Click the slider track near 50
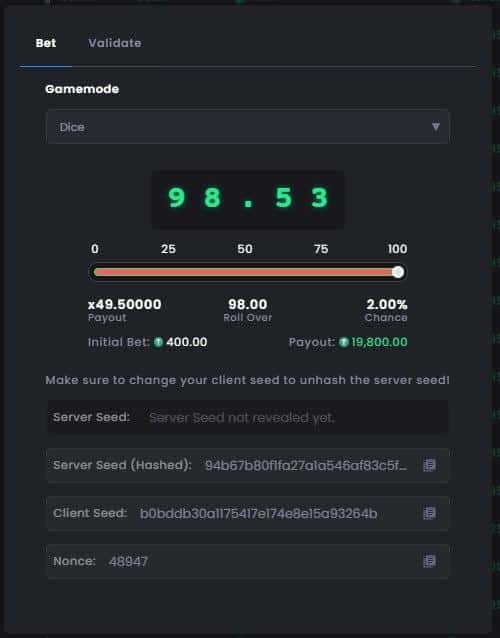The height and width of the screenshot is (638, 500). point(245,272)
